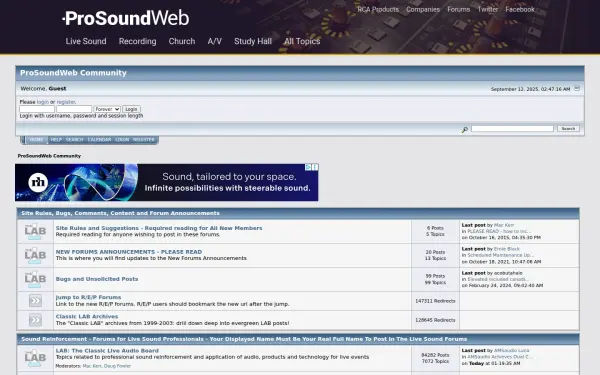Click the Search button in the search bar
The height and width of the screenshot is (375, 600).
click(568, 129)
